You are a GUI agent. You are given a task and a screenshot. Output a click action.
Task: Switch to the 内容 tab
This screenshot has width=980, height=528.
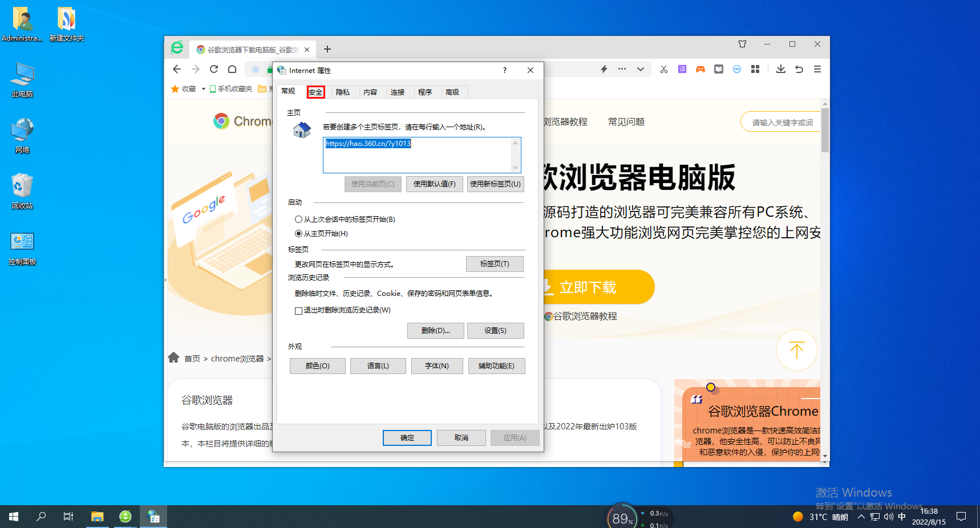click(370, 92)
